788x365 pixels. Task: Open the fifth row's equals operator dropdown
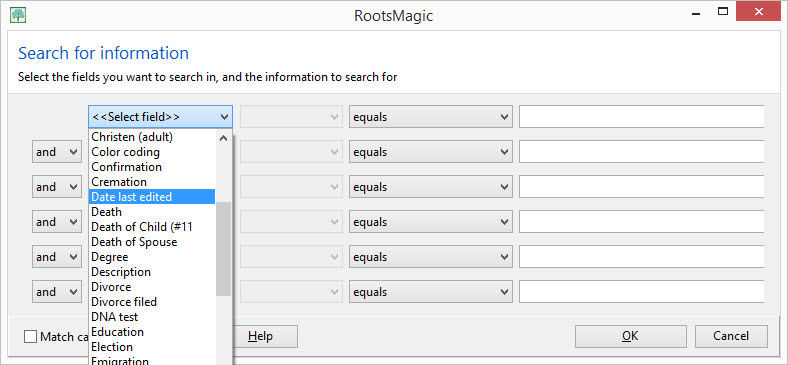coord(431,257)
